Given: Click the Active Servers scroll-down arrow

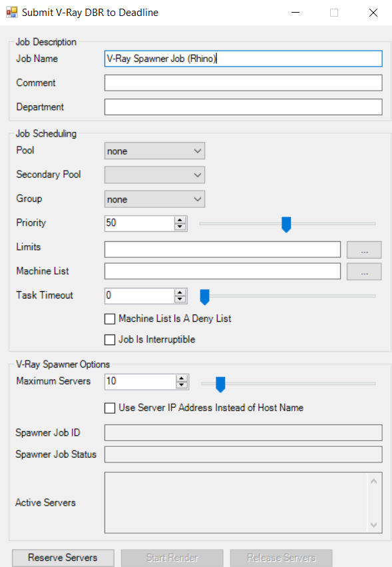Looking at the screenshot, I should 373,525.
